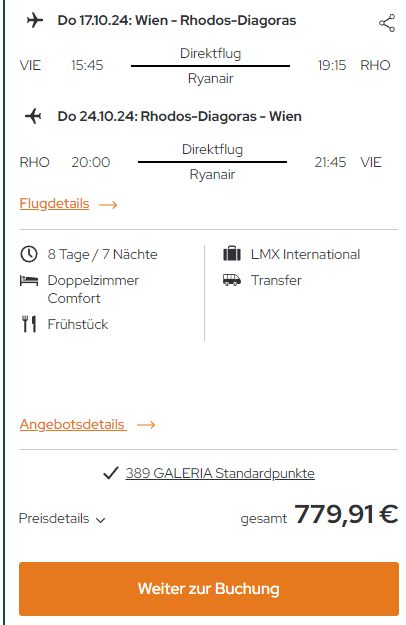This screenshot has width=406, height=625.
Task: Open 389 GALERIA Standardpunkte link
Action: [x=220, y=473]
